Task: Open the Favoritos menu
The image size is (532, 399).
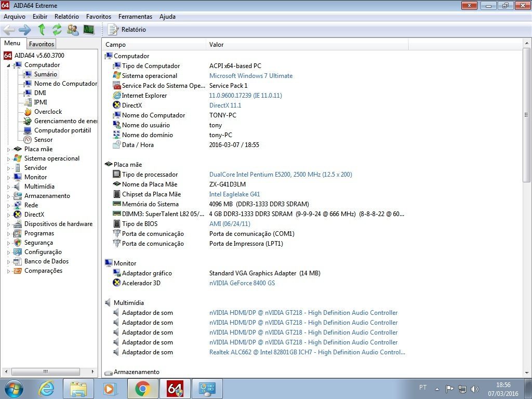Action: click(98, 16)
